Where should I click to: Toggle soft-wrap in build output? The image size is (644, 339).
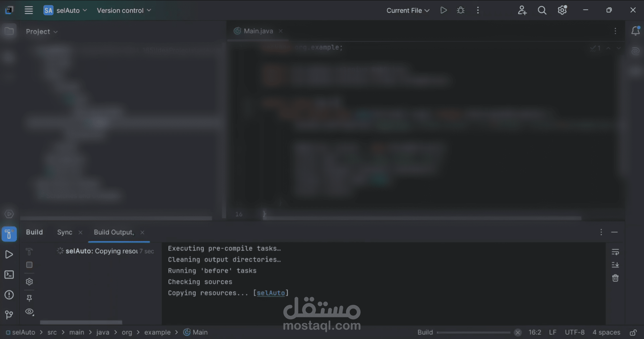click(615, 252)
